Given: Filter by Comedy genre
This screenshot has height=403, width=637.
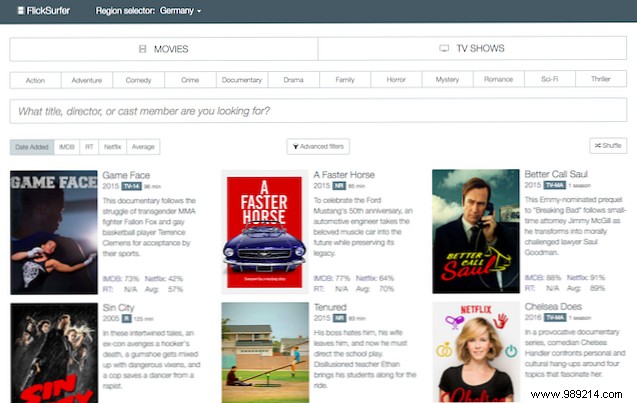Looking at the screenshot, I should (x=139, y=80).
